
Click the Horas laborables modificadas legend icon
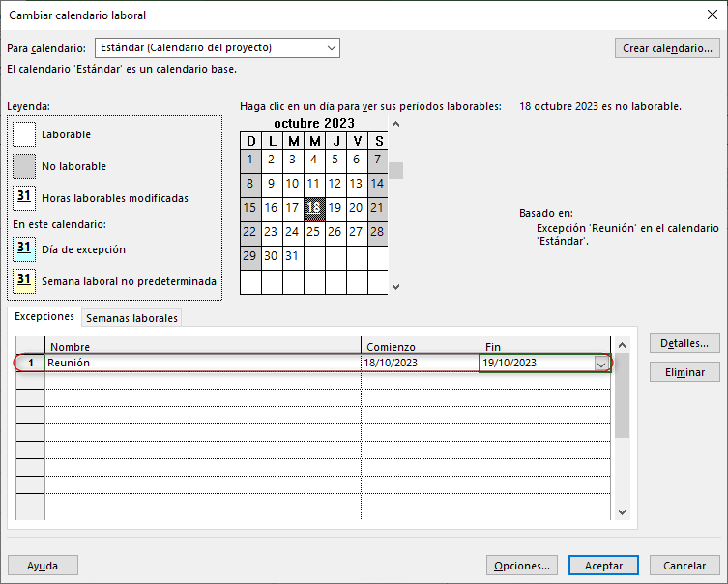click(25, 198)
